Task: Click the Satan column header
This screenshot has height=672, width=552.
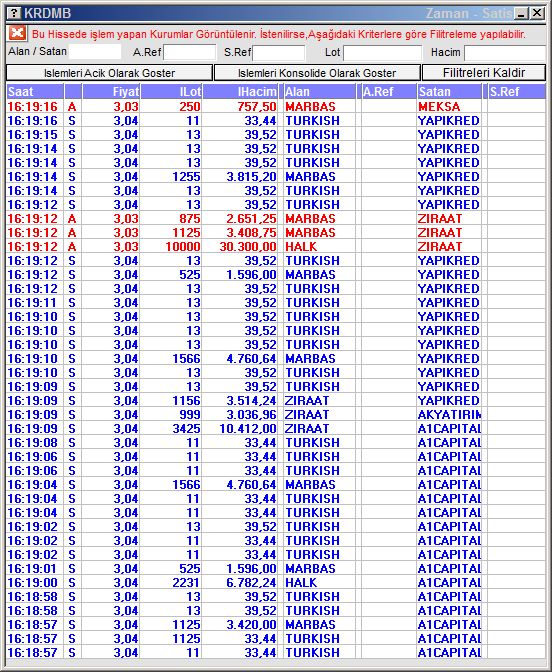Action: [x=449, y=91]
